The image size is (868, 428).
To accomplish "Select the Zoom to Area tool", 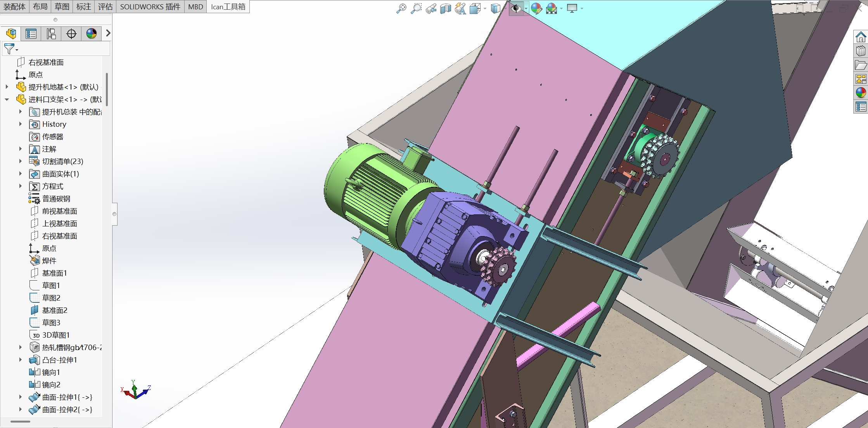I will pos(416,8).
